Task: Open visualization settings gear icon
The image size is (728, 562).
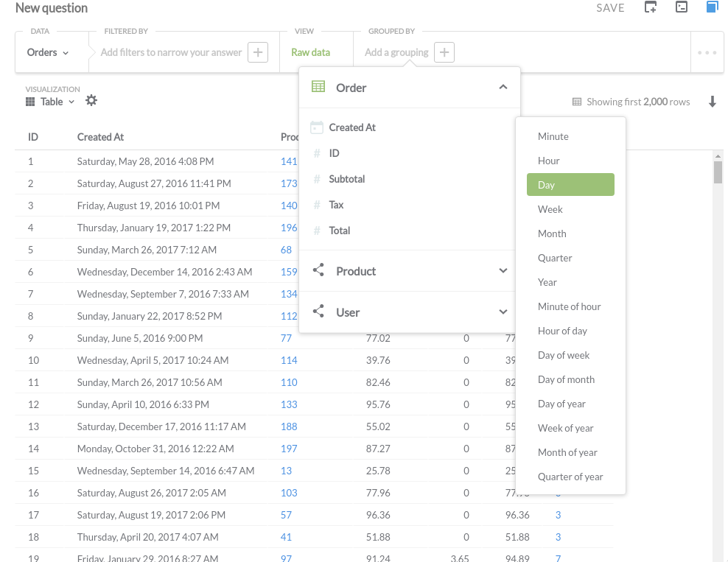Action: (91, 101)
